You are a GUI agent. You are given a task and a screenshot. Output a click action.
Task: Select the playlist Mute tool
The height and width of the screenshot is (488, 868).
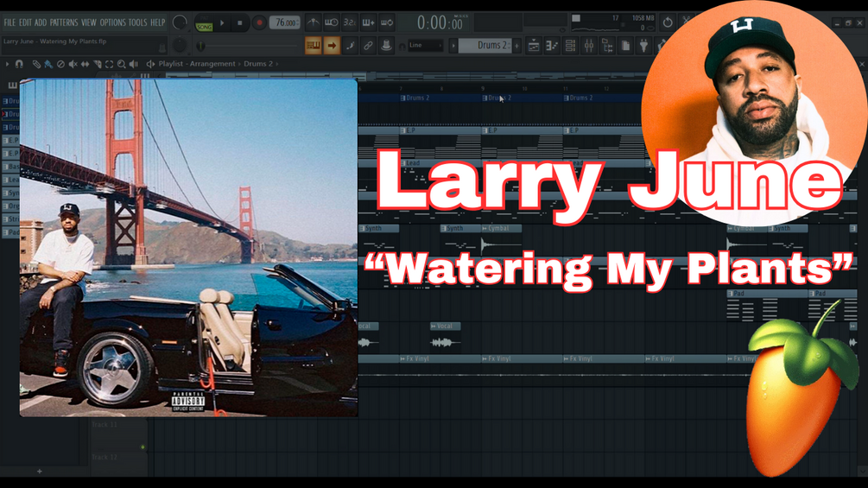(73, 64)
